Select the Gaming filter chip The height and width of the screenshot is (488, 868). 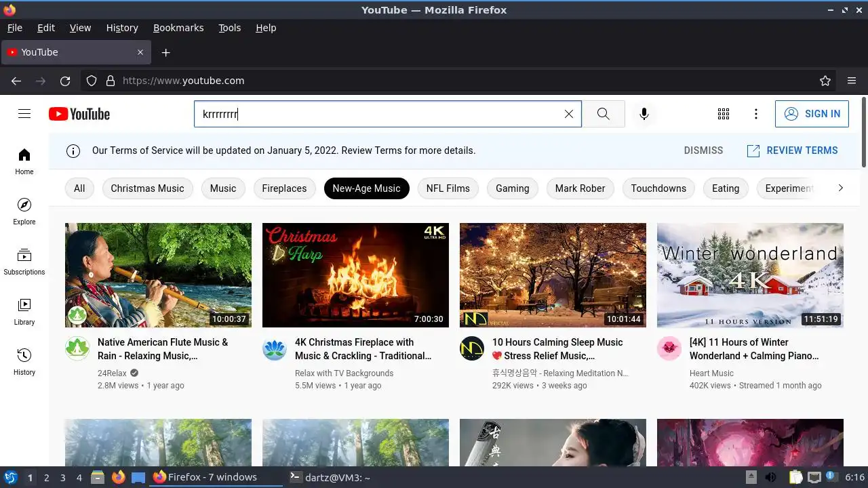pos(513,188)
